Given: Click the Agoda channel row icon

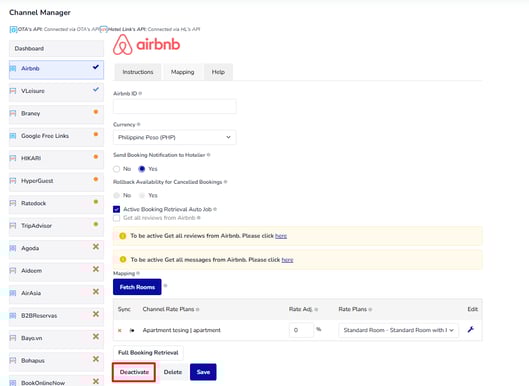Looking at the screenshot, I should [13, 248].
